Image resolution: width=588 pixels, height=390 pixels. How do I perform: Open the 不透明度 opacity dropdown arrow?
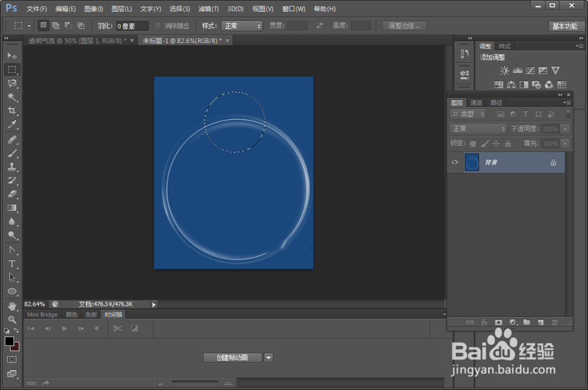[565, 129]
